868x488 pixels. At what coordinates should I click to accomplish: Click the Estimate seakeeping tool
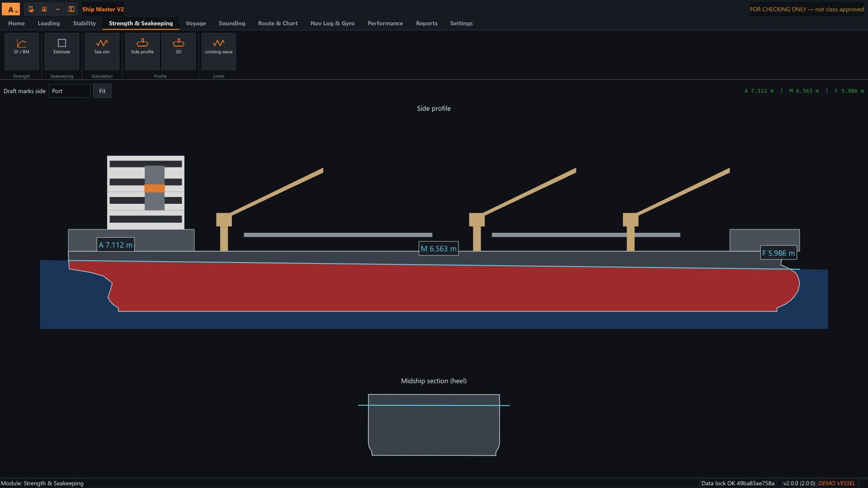62,51
